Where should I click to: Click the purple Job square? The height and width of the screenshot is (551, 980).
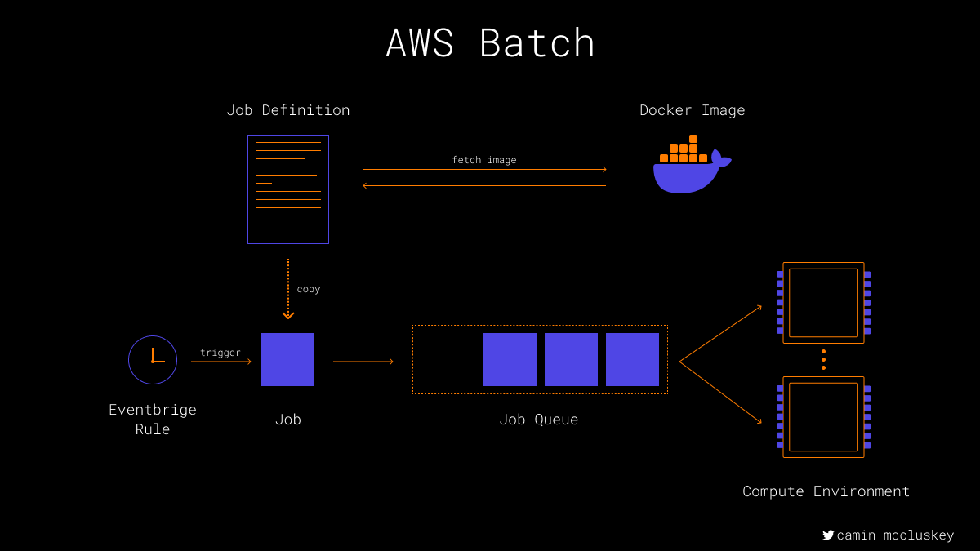click(x=287, y=359)
